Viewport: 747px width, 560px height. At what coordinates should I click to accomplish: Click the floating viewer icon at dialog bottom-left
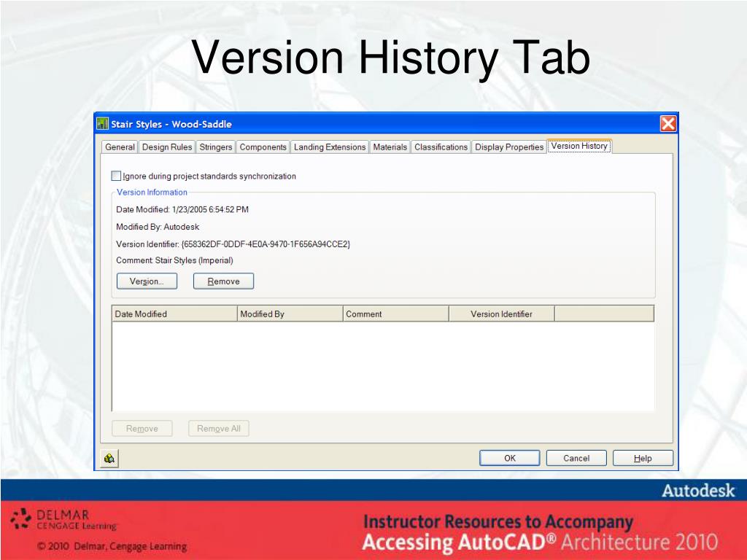(109, 458)
